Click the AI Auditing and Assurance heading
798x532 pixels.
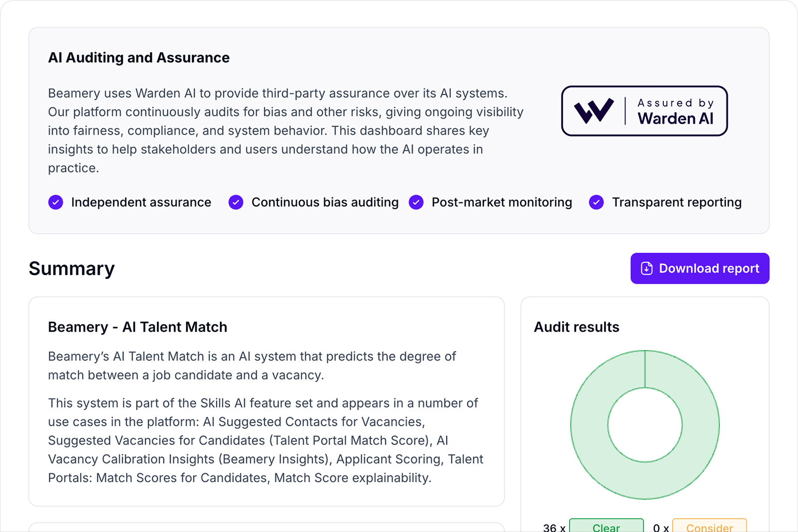[x=139, y=58]
